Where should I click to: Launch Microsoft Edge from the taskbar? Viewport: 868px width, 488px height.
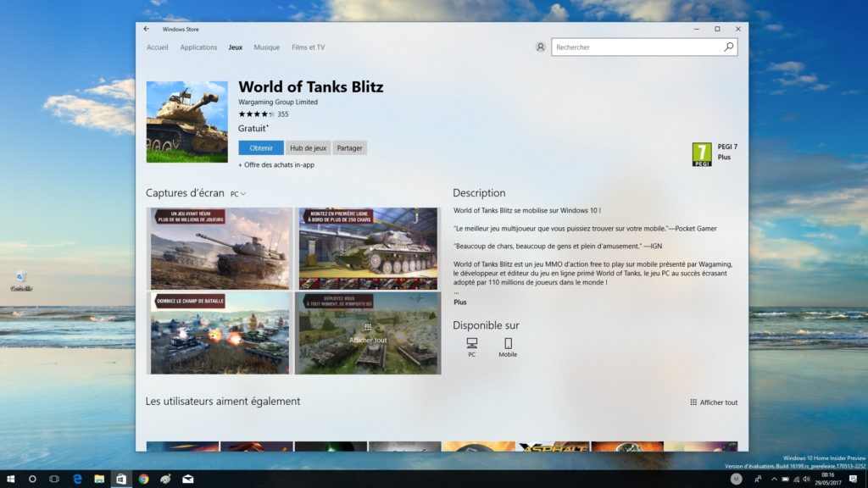coord(77,480)
